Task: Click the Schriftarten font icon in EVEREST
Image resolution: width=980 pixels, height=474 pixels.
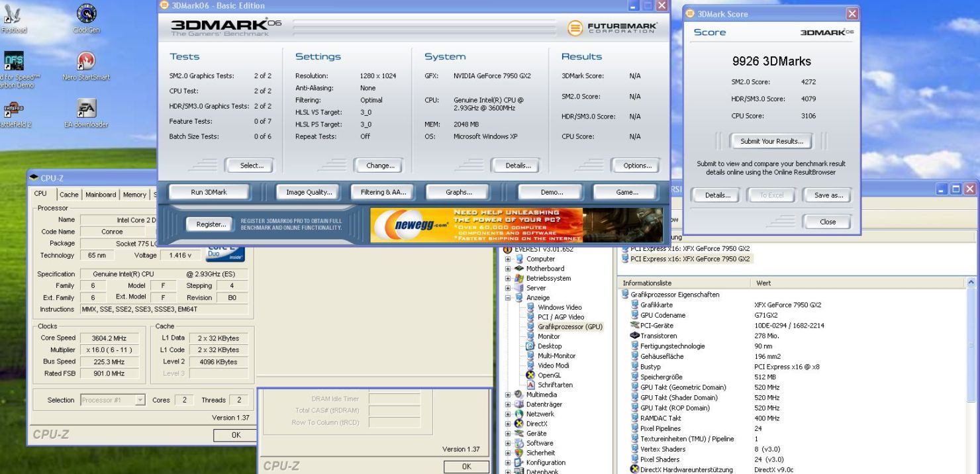Action: tap(530, 385)
